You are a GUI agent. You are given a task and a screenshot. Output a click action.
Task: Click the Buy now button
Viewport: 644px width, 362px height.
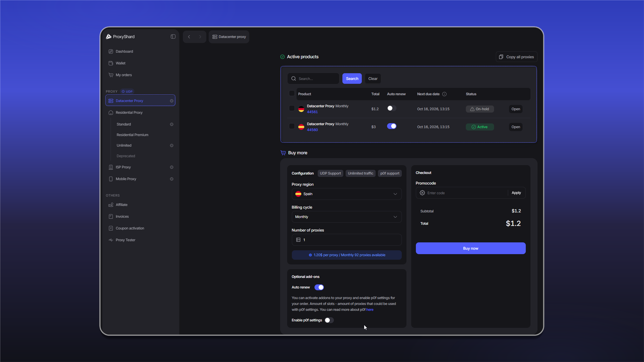[471, 248]
